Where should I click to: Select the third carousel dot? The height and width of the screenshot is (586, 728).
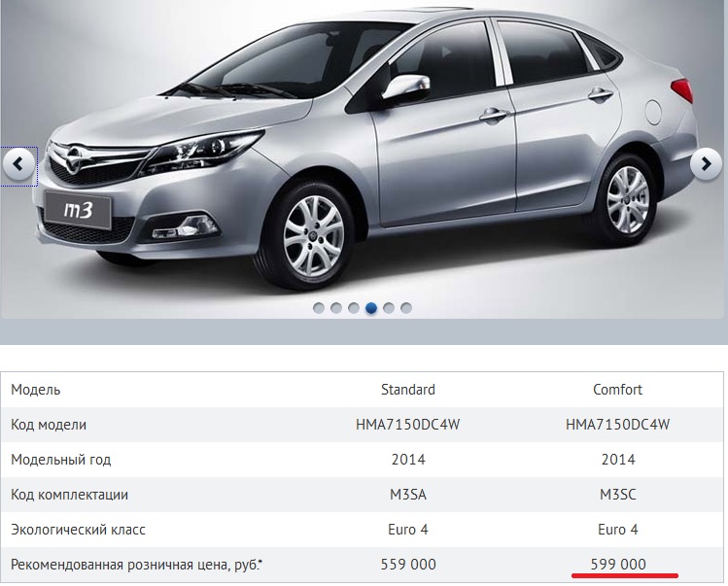(x=354, y=308)
